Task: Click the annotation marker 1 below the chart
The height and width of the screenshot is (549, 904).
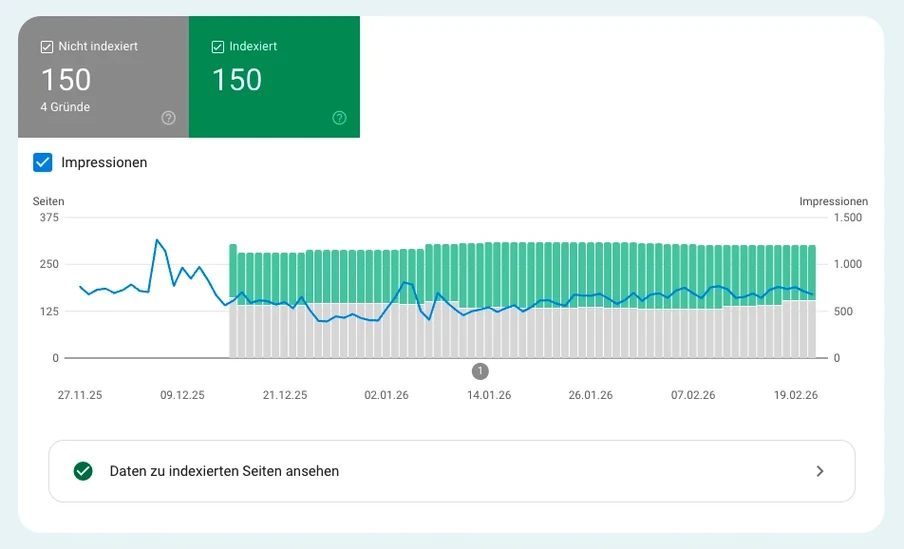Action: 480,371
